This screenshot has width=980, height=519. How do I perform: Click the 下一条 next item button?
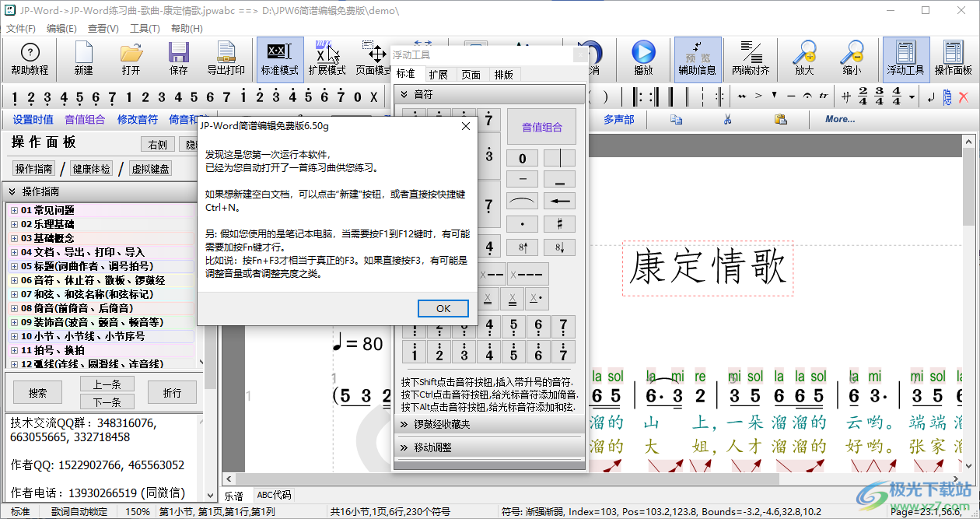[x=107, y=402]
